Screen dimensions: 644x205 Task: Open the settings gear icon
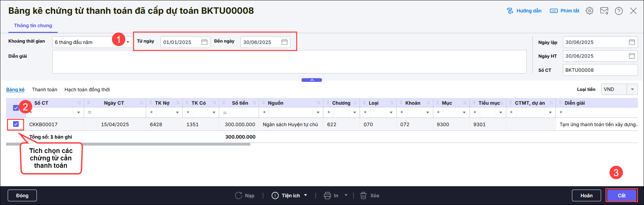pos(589,11)
